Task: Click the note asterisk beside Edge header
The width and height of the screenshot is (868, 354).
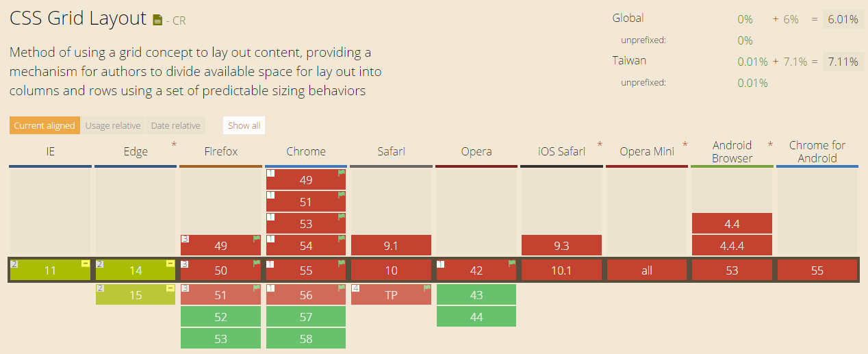Action: [174, 145]
